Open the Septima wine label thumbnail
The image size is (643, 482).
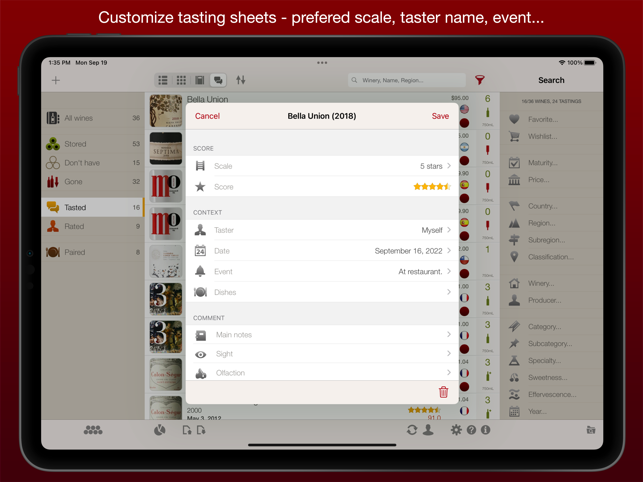coord(166,148)
